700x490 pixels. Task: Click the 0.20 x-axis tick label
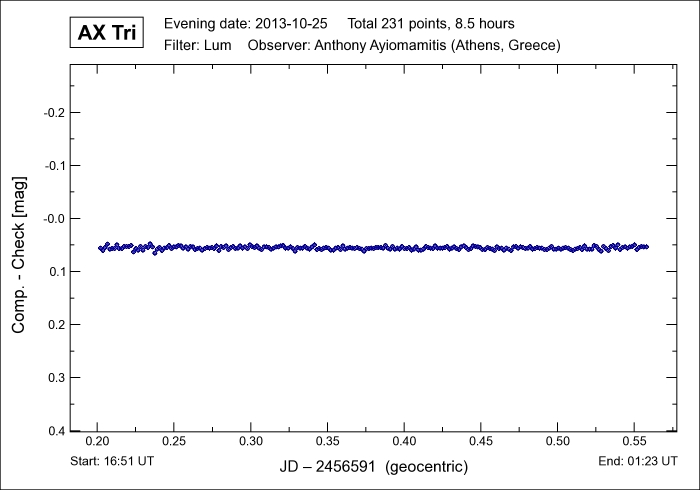98,441
